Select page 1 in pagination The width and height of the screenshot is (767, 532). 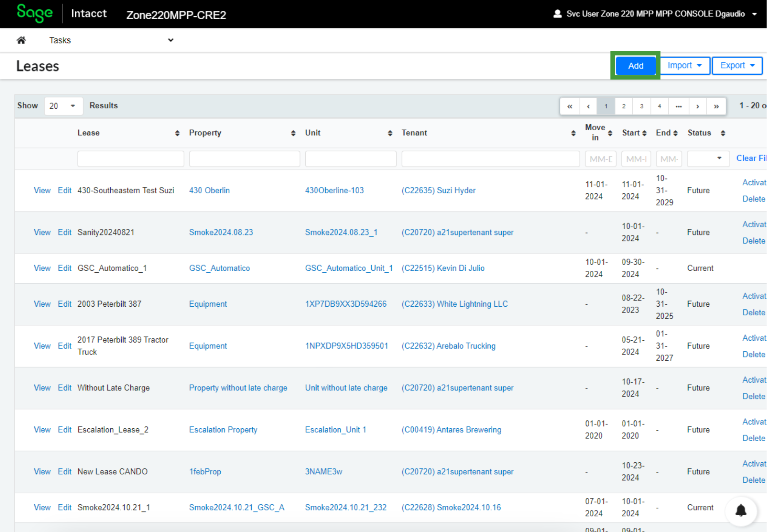(x=606, y=106)
